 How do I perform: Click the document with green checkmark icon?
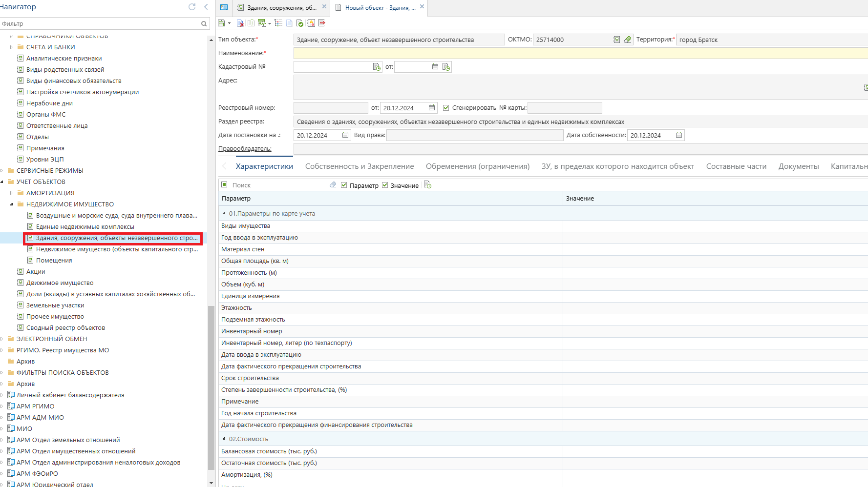pos(300,23)
